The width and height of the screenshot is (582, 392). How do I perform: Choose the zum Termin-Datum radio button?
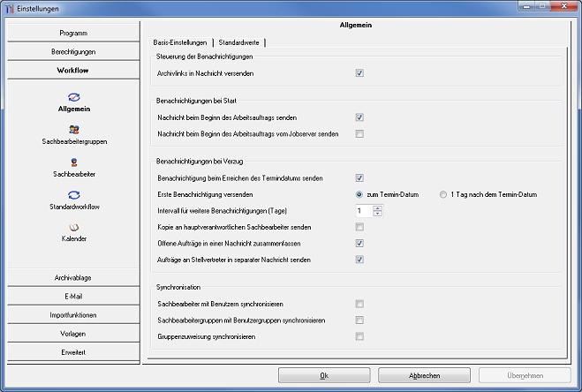(359, 194)
